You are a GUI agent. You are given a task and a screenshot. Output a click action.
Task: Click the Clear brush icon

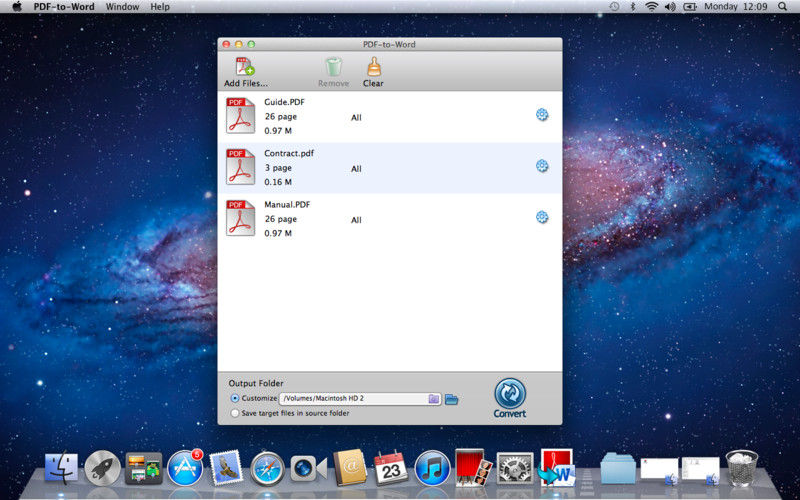point(374,67)
